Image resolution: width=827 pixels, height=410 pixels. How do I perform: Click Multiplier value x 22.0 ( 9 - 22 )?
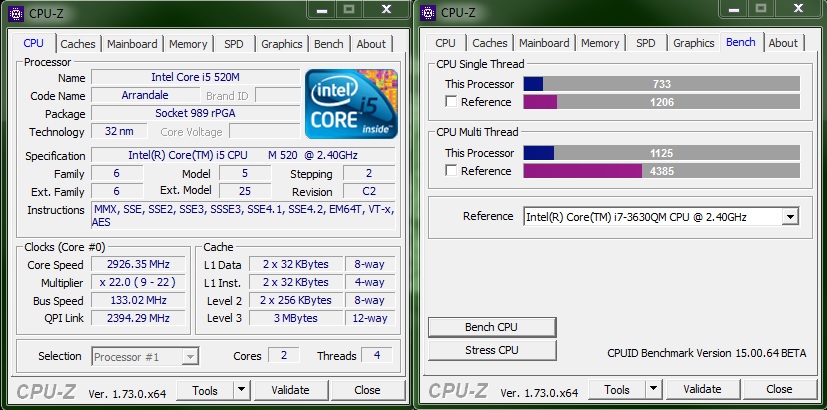click(138, 282)
